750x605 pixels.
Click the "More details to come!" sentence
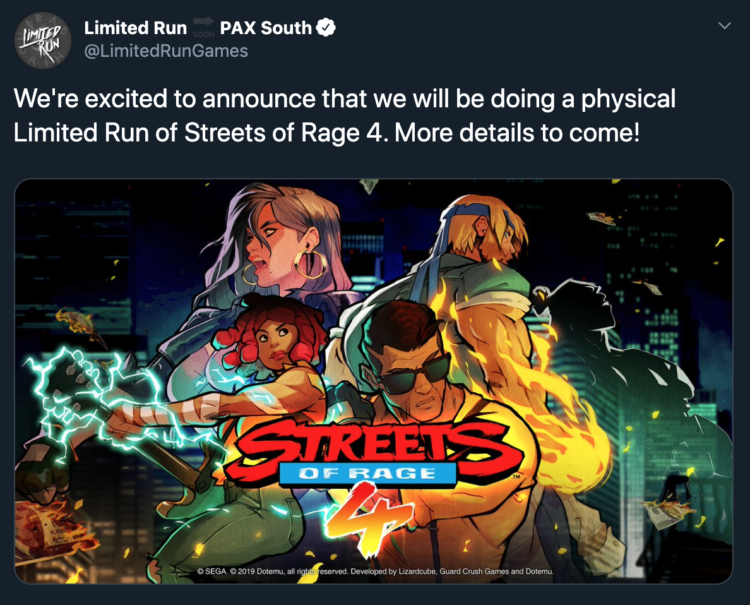click(x=540, y=131)
